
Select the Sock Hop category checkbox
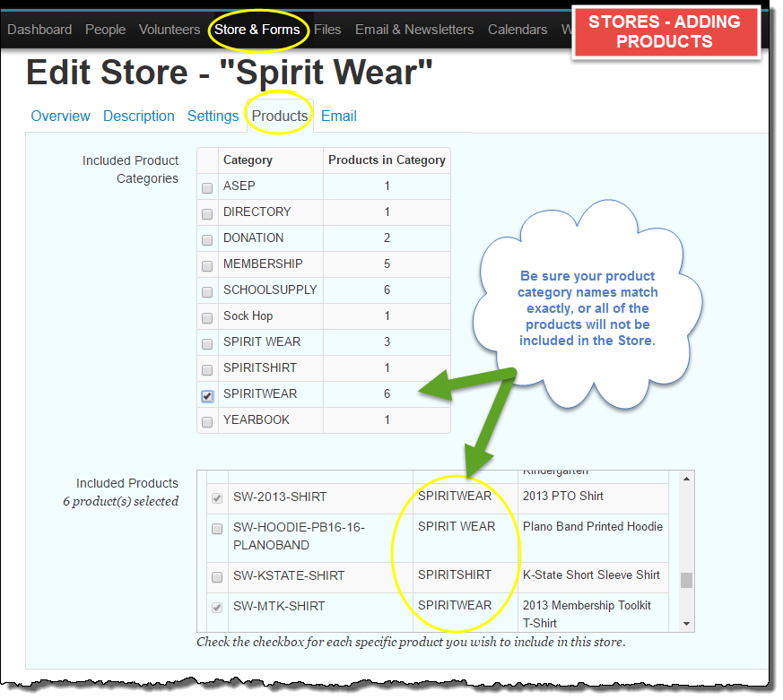click(x=206, y=318)
